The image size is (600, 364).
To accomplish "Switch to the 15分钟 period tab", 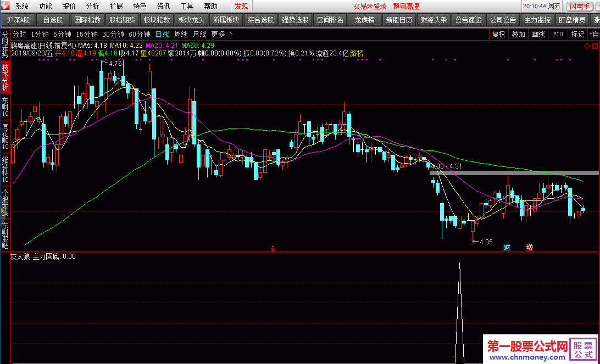I will 86,35.
